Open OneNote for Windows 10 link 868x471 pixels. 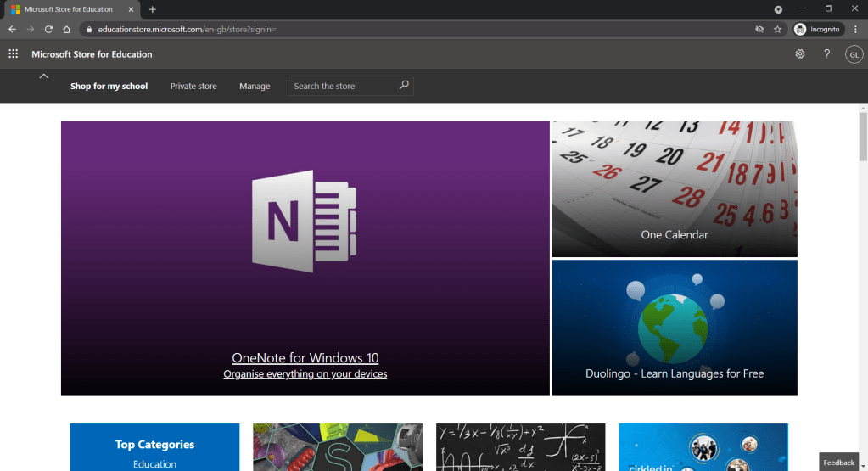(x=305, y=358)
